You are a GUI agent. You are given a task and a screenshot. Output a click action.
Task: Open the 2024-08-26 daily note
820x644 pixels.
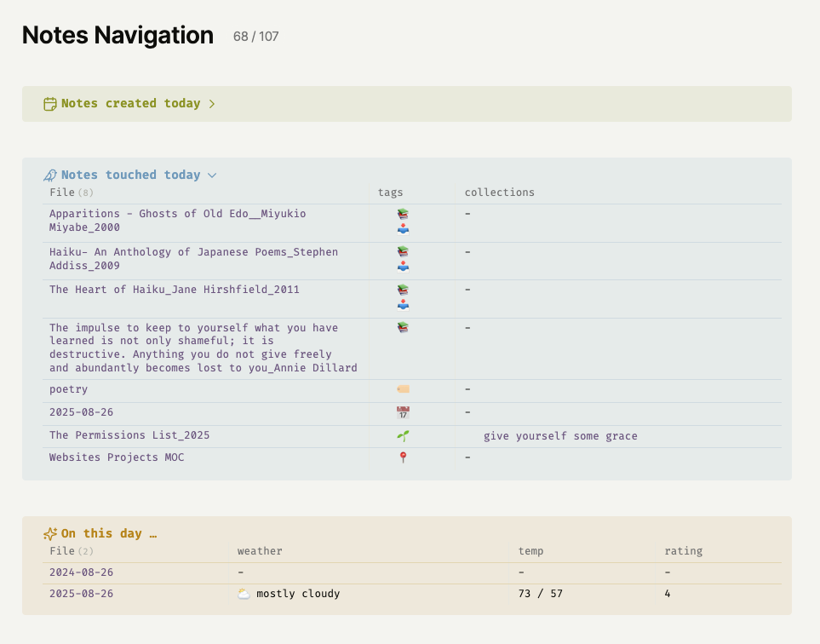[81, 572]
